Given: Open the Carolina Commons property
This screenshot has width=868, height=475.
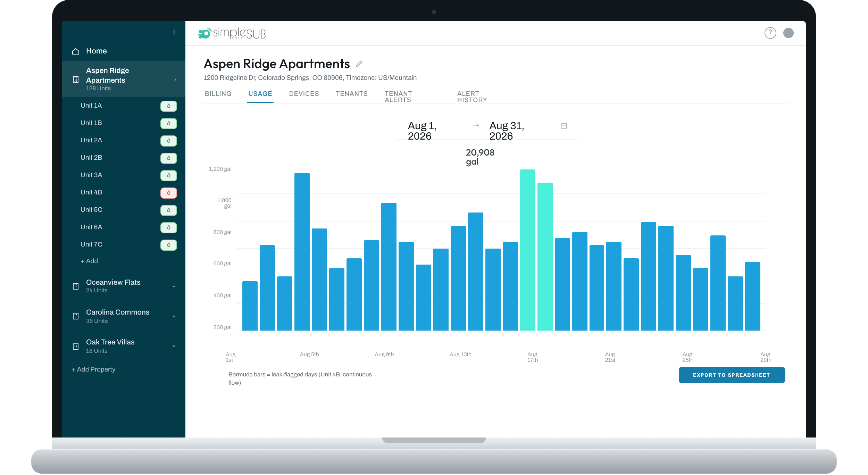Looking at the screenshot, I should coord(118,312).
